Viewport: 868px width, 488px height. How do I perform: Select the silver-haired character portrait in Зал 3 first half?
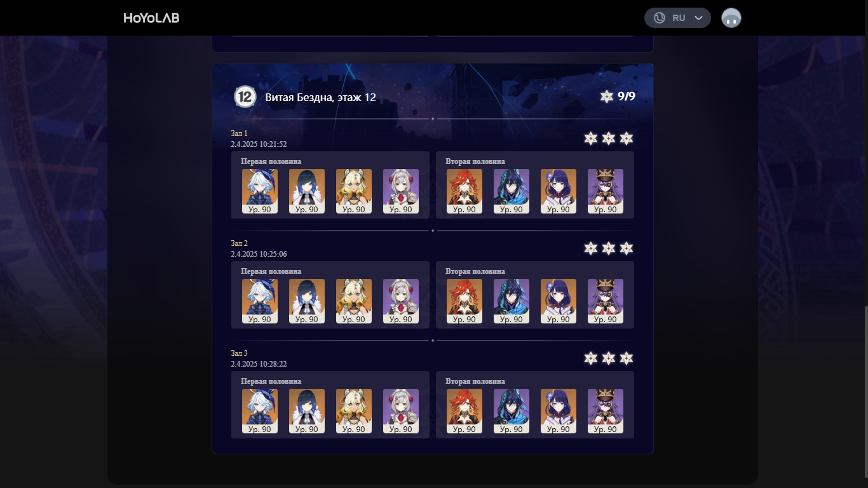pyautogui.click(x=401, y=411)
